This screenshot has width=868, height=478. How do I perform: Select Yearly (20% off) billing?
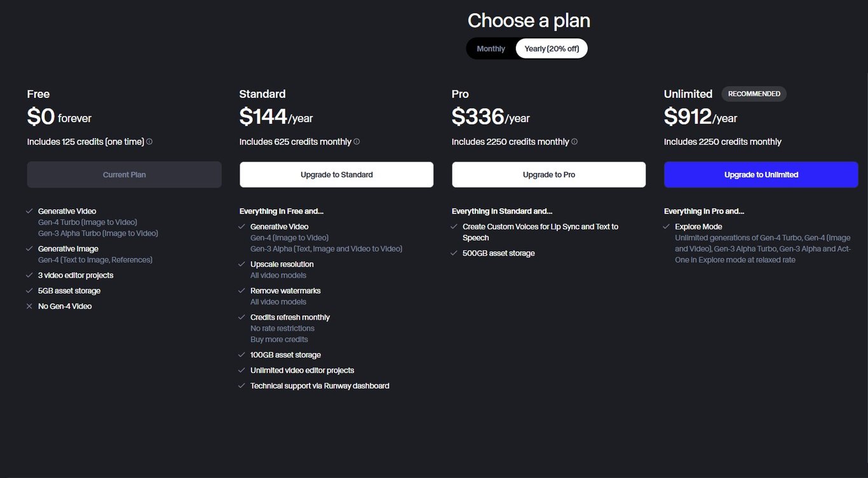click(552, 49)
